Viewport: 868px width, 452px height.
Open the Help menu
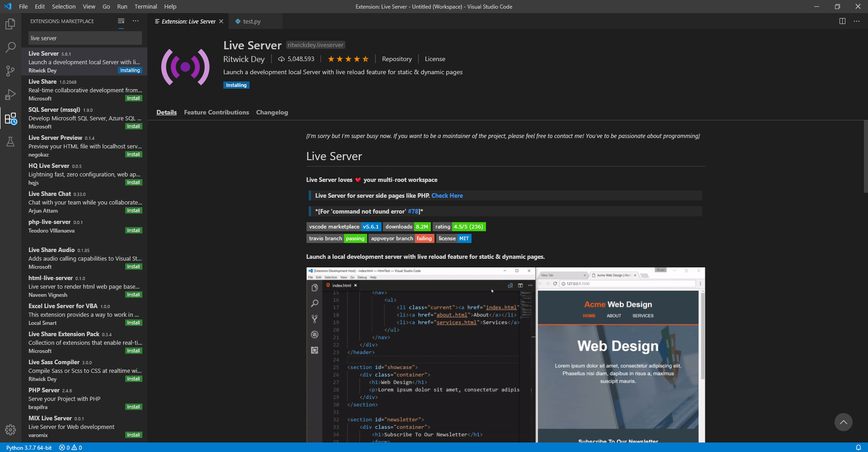(170, 6)
